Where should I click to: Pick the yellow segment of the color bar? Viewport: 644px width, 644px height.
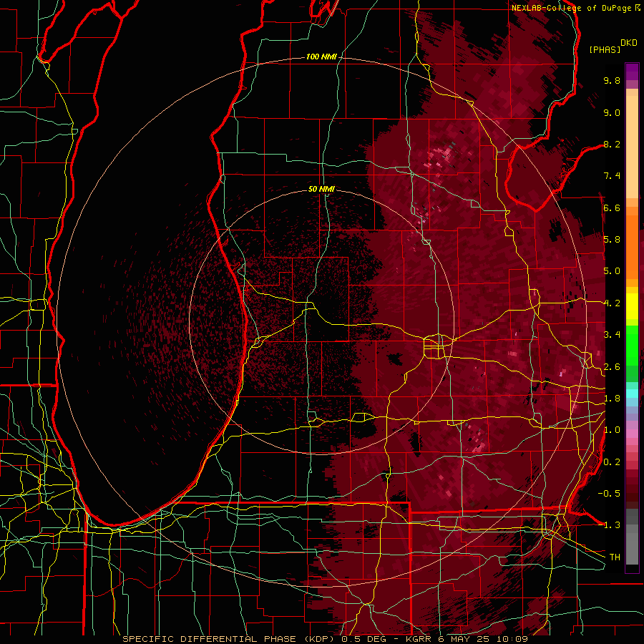point(632,306)
